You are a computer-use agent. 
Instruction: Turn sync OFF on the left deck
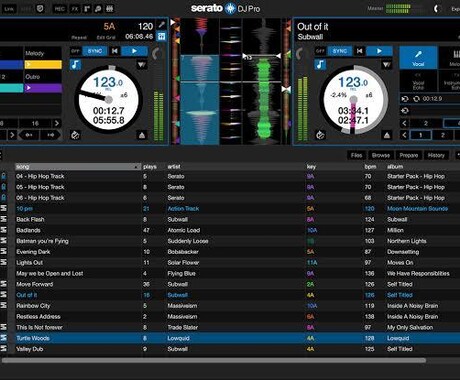[x=75, y=51]
